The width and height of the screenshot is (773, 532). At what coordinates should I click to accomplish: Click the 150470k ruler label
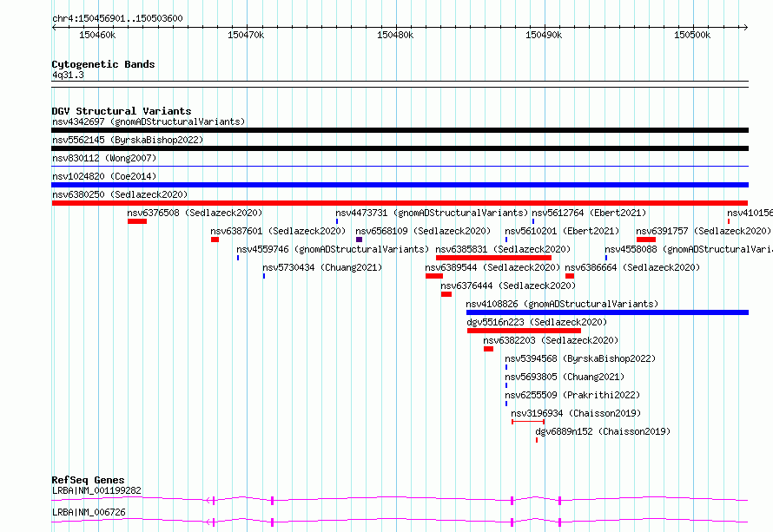click(x=246, y=35)
